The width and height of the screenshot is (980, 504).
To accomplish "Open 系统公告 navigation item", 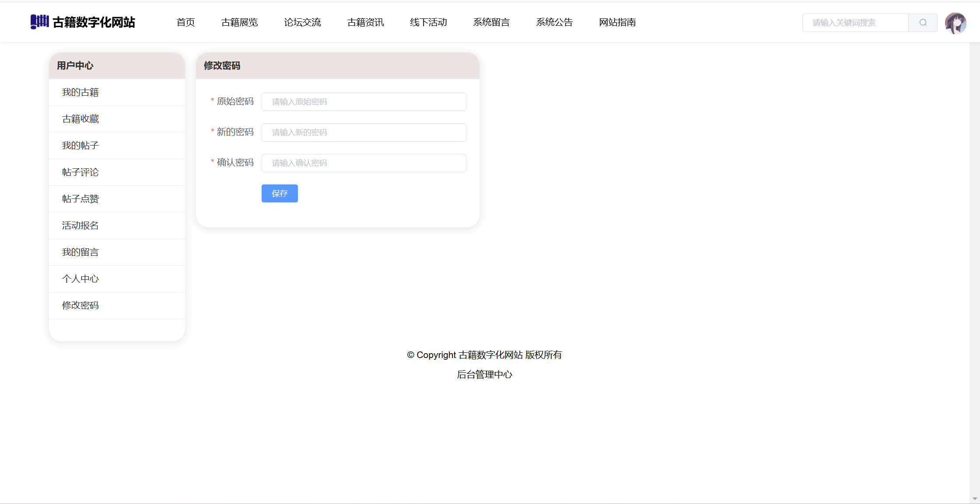I will click(x=554, y=22).
